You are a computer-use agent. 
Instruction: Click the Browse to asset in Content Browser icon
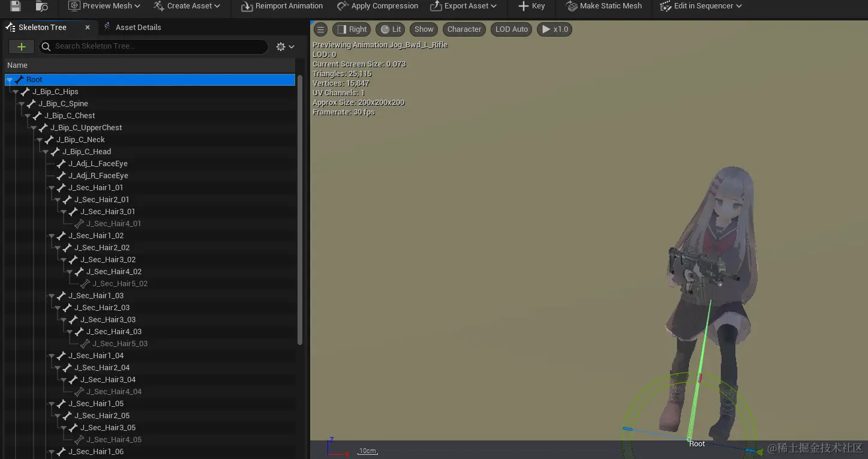(41, 6)
